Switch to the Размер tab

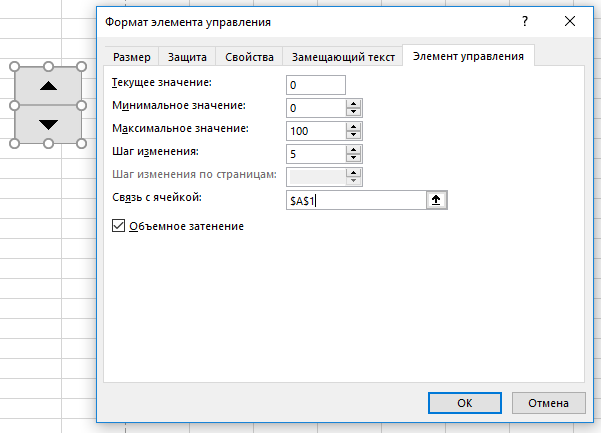click(x=131, y=57)
